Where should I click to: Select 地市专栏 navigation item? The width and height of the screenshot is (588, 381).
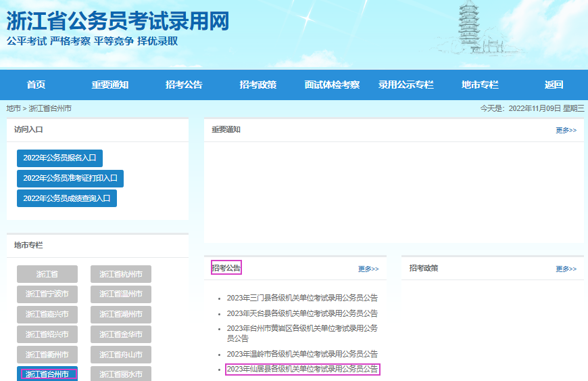[480, 85]
